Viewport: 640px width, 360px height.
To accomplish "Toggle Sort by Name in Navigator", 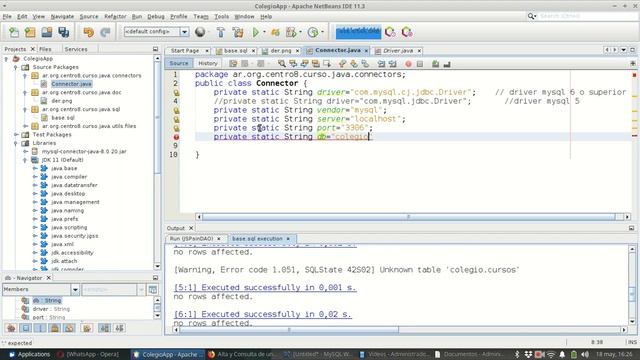I will pyautogui.click(x=104, y=328).
